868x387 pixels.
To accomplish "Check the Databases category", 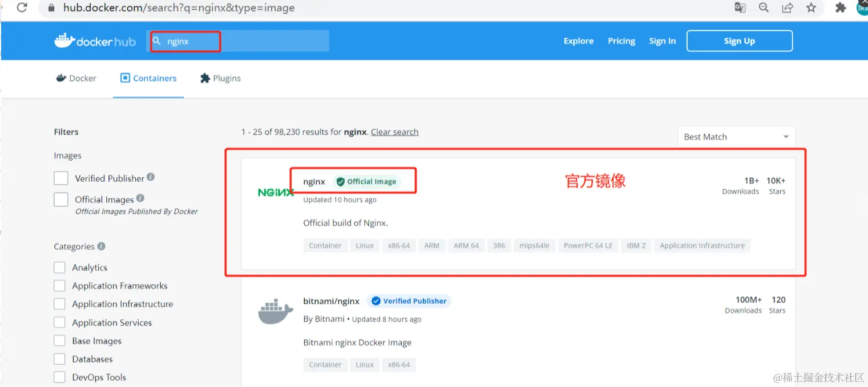I will point(59,359).
